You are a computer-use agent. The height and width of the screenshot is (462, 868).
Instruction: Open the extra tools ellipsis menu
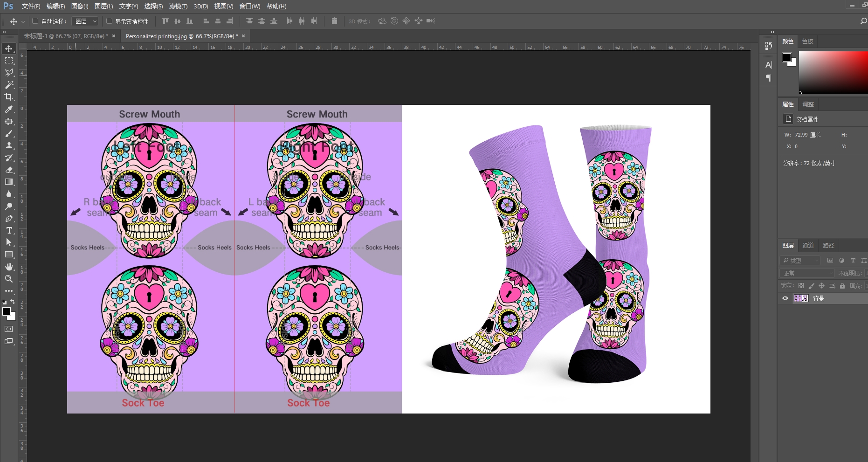(x=9, y=290)
